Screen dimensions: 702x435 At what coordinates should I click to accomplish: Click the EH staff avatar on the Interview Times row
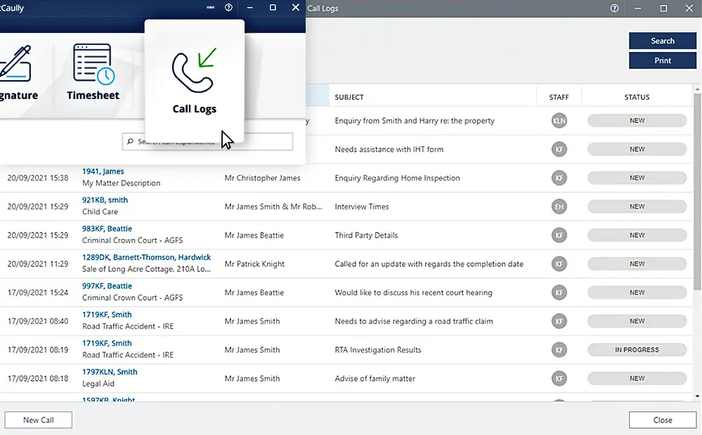(x=559, y=207)
